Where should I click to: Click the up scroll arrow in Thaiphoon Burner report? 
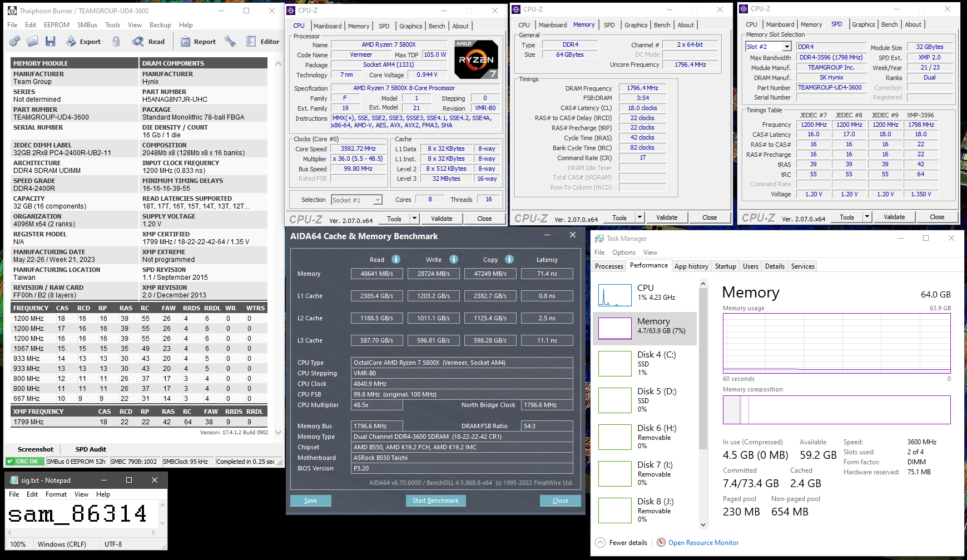pyautogui.click(x=277, y=63)
